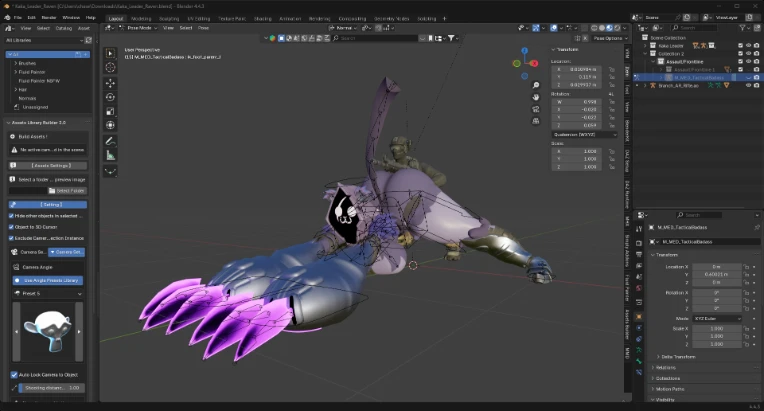The height and width of the screenshot is (411, 764).
Task: Open the Object properties tab icon
Action: coord(639,317)
